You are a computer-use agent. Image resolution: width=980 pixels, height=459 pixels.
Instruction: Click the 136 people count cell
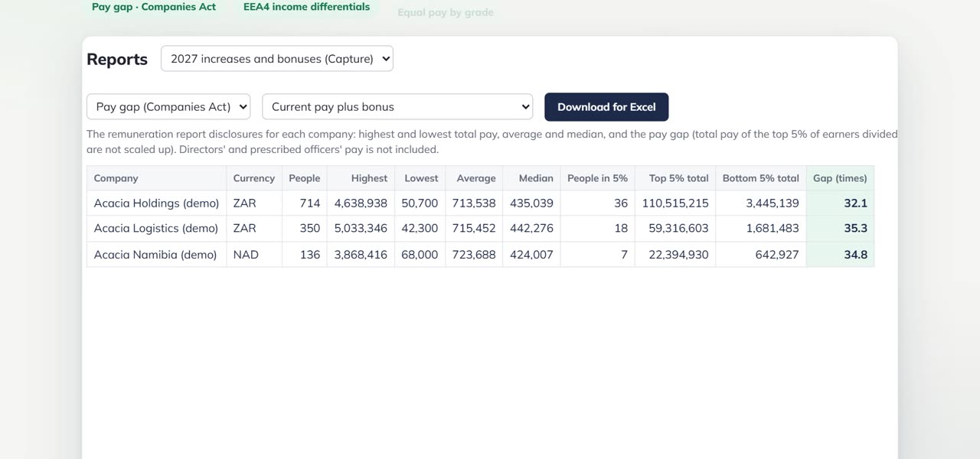305,255
